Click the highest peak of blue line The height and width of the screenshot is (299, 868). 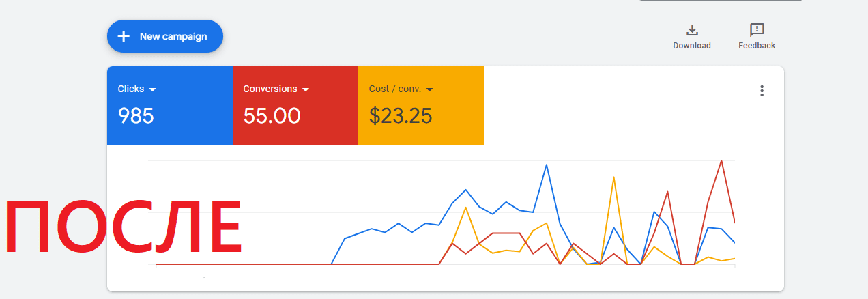coord(546,165)
